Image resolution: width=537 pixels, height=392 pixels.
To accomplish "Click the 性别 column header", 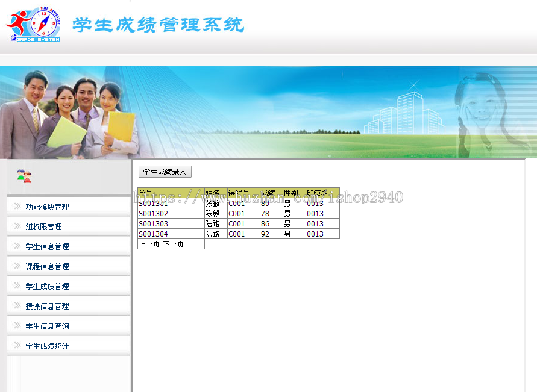I will [294, 193].
